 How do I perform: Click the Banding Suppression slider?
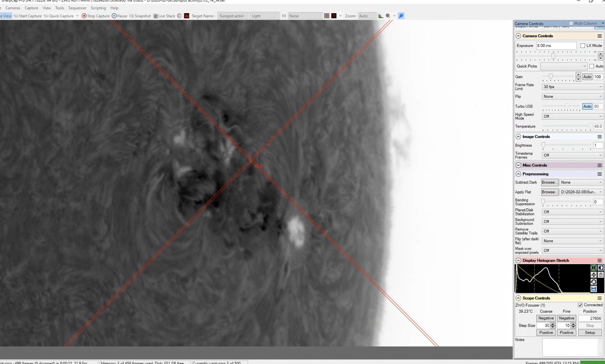tap(566, 202)
